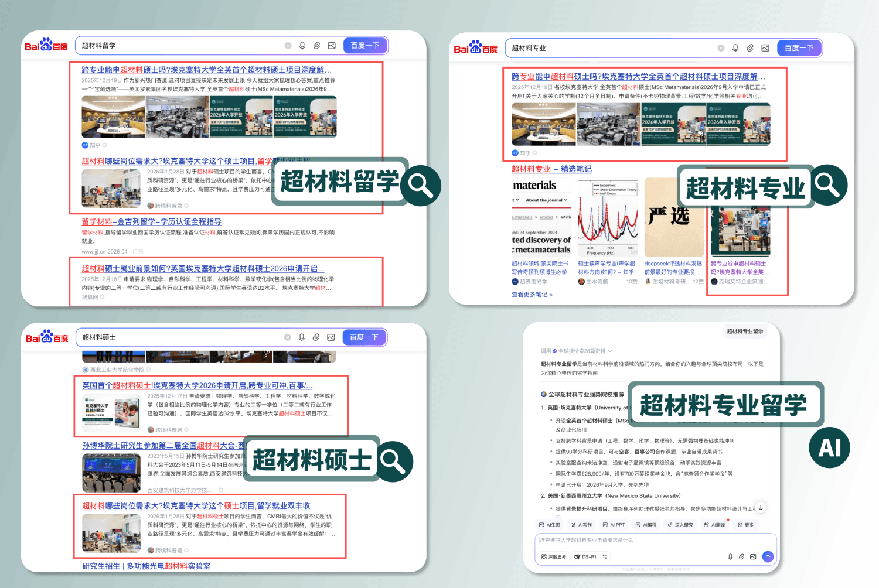Click the image upload icon in AI chat input

coord(753,557)
